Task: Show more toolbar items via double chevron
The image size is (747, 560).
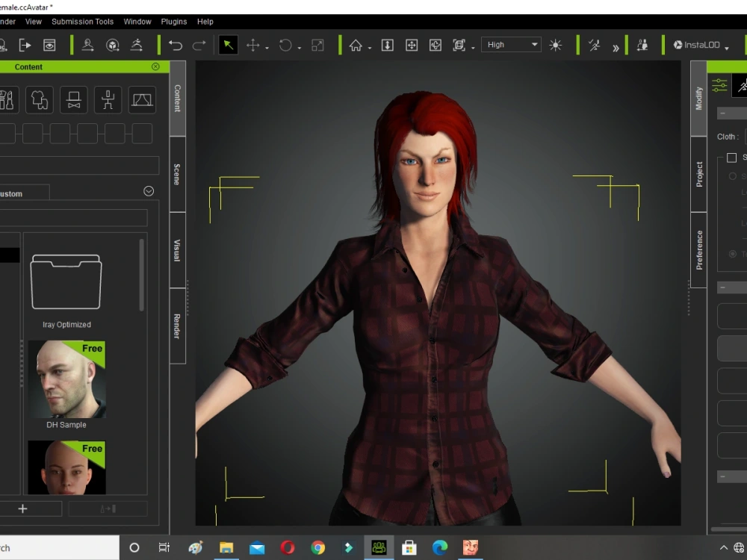Action: [x=616, y=48]
